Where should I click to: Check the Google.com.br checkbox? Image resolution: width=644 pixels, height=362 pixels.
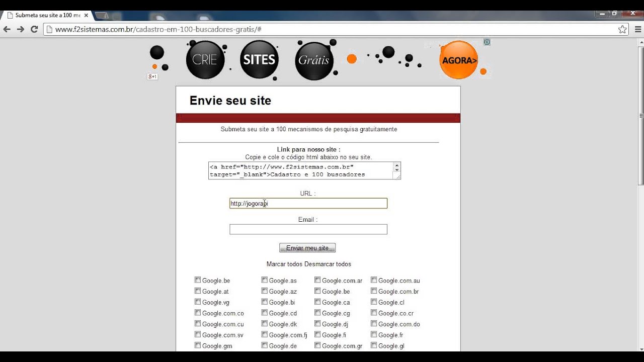[374, 291]
